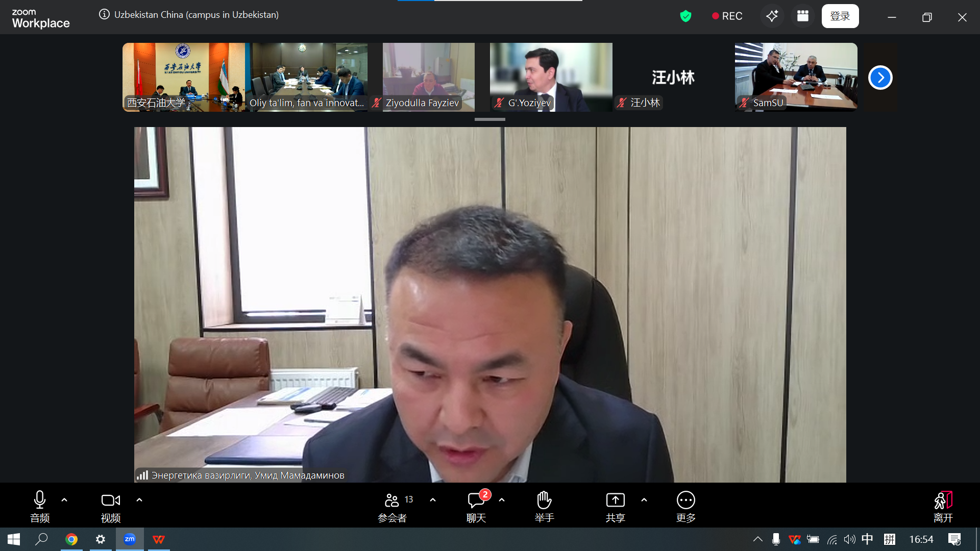Screen dimensions: 980x551
Task: Open 更多 more options menu
Action: pos(685,506)
